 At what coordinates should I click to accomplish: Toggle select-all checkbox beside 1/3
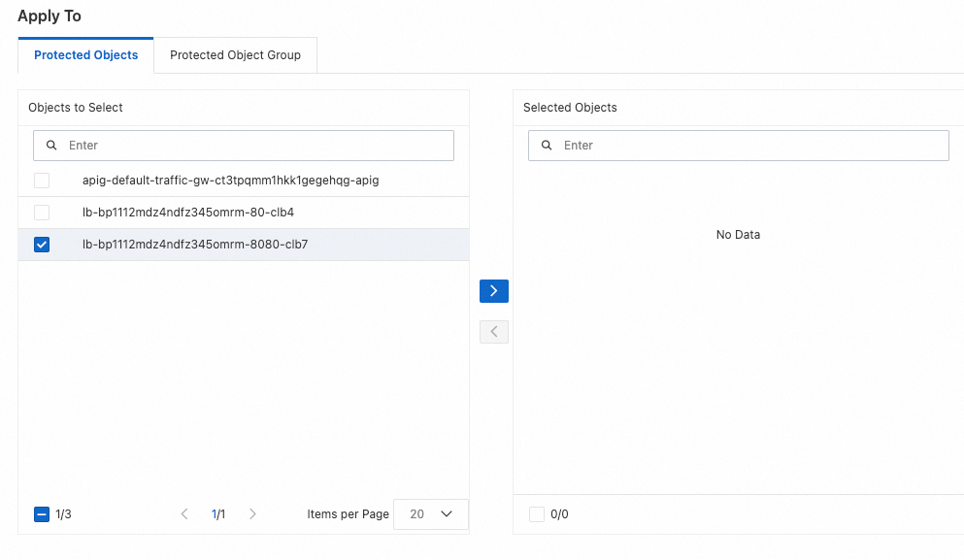click(42, 513)
